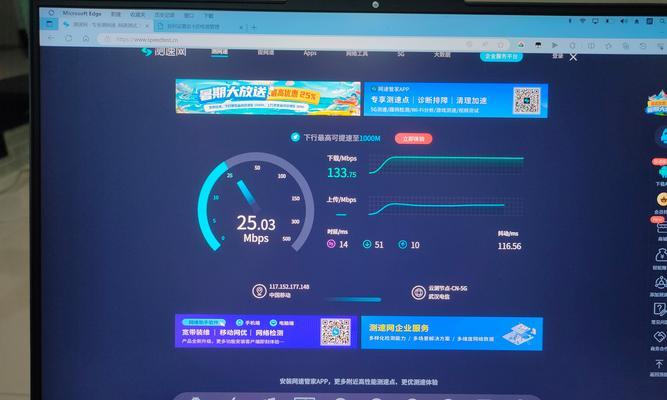
Task: Click the jitter value 116.56
Action: tap(509, 246)
